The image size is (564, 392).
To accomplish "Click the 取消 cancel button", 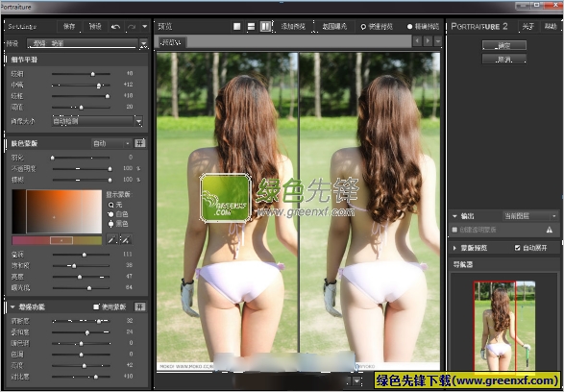I will (503, 60).
